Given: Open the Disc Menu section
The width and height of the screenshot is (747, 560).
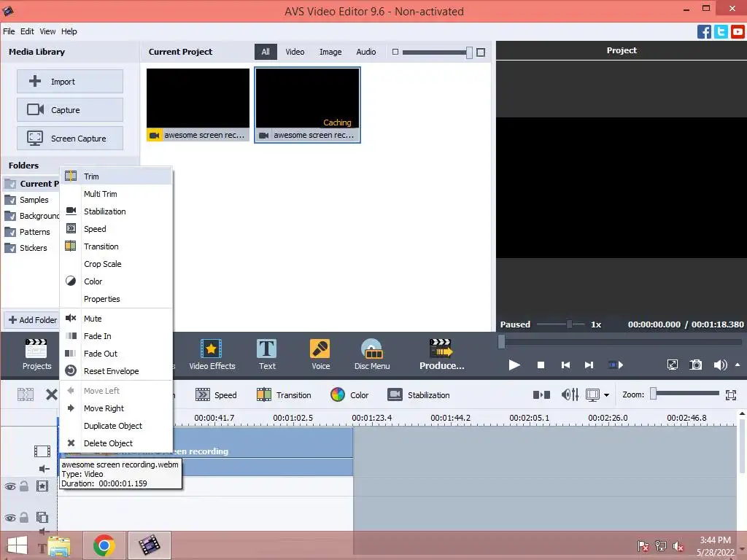Looking at the screenshot, I should pos(372,354).
